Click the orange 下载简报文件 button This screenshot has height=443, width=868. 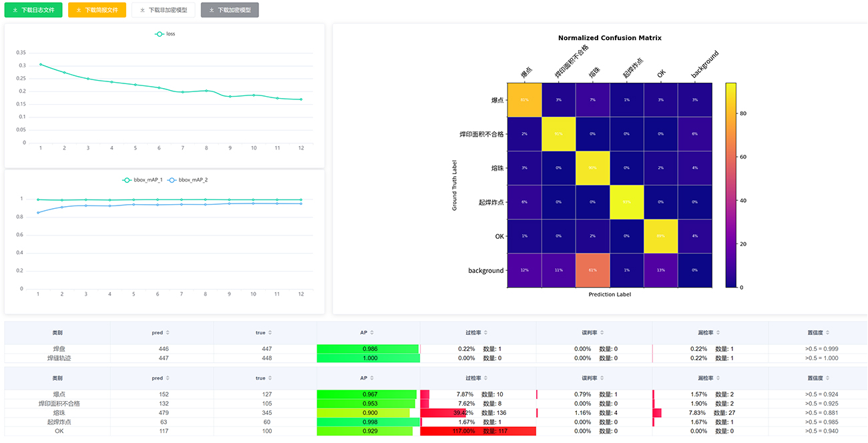pyautogui.click(x=97, y=10)
